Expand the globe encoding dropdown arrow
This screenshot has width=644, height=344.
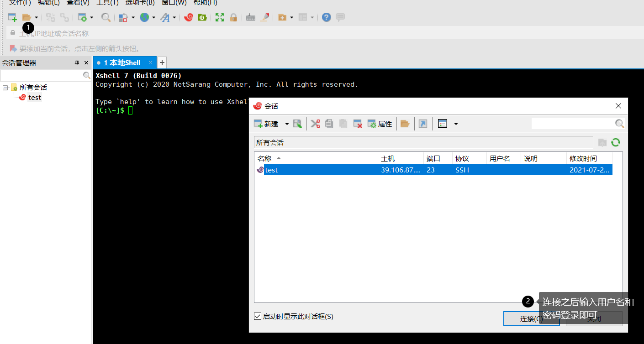point(153,17)
